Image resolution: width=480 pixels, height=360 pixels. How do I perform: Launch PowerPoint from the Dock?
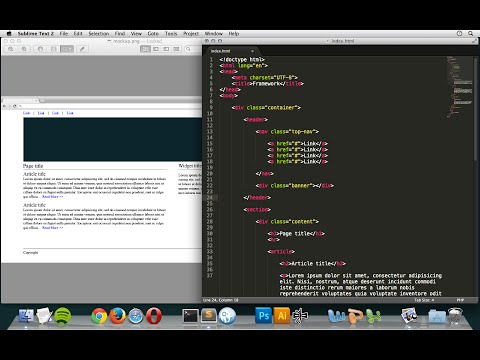point(355,316)
